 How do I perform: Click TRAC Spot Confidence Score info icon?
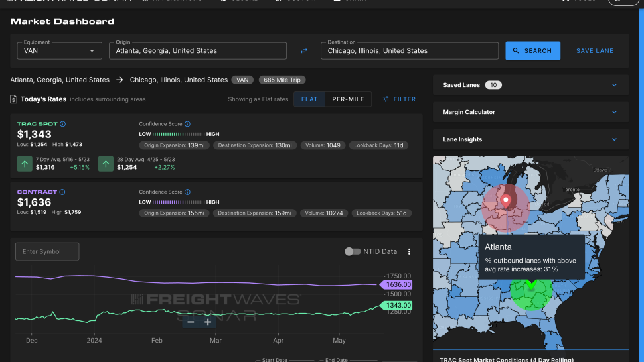[x=187, y=124]
